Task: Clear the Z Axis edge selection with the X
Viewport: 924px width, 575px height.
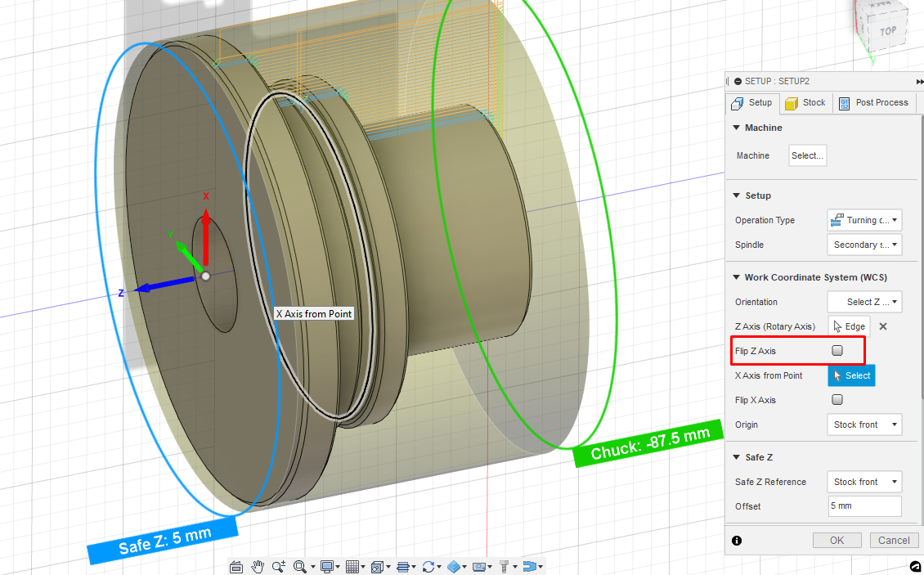Action: (x=882, y=326)
